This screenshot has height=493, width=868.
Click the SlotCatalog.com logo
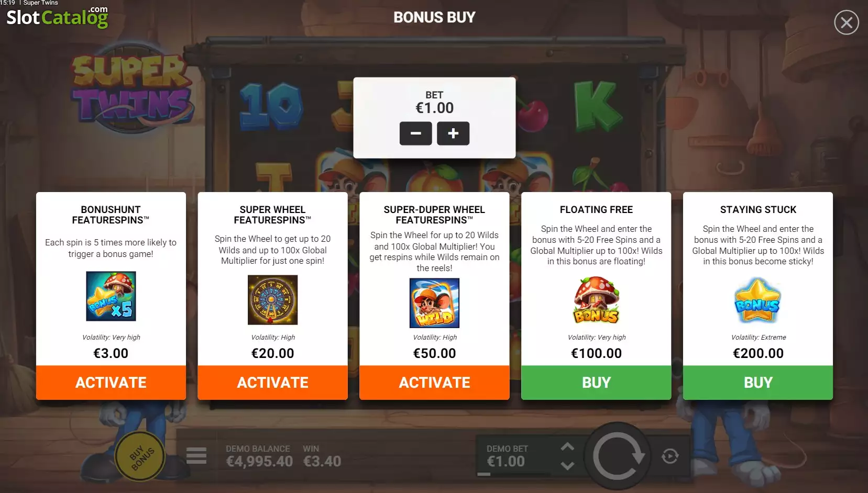pyautogui.click(x=57, y=17)
